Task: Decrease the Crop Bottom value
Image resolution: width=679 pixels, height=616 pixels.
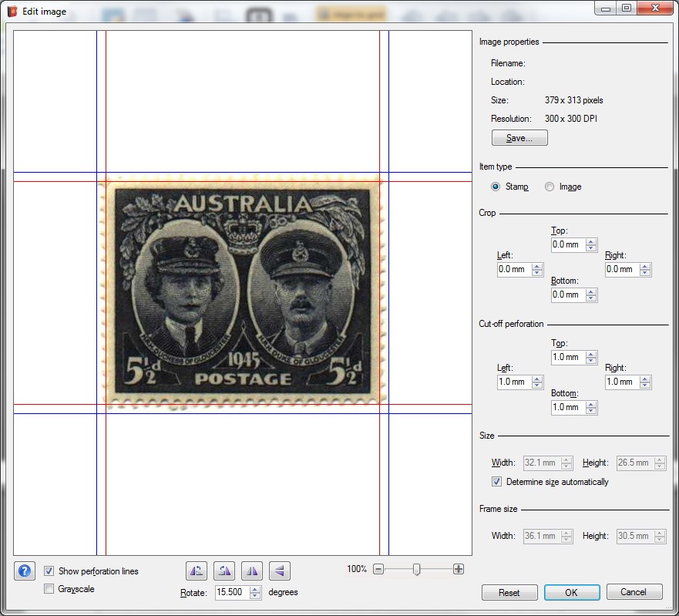Action: [591, 298]
